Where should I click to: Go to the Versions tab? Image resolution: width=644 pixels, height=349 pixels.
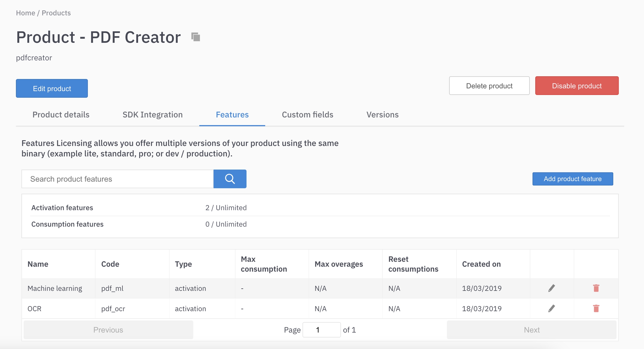pos(382,115)
